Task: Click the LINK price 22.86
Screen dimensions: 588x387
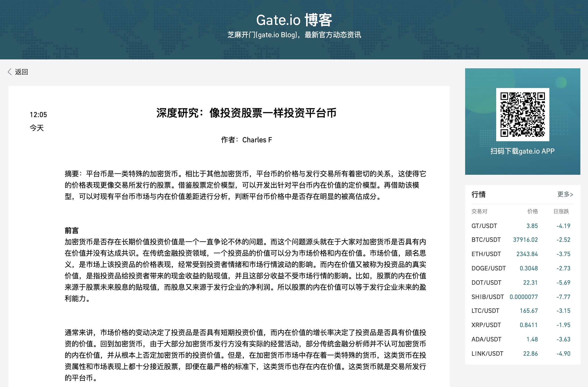Action: click(x=530, y=354)
